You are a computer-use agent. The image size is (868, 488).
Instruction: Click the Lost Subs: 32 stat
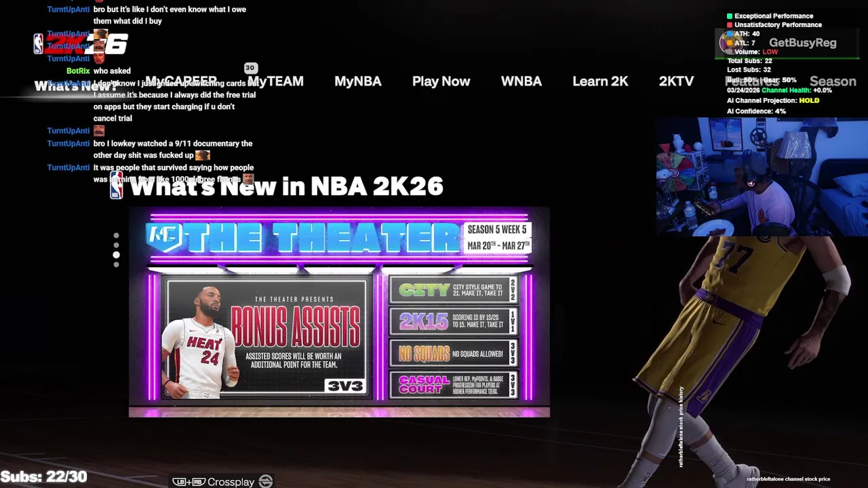(x=749, y=69)
